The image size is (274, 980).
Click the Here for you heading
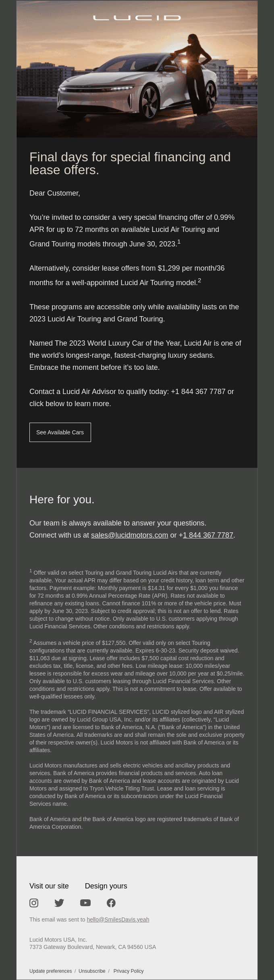pos(62,500)
